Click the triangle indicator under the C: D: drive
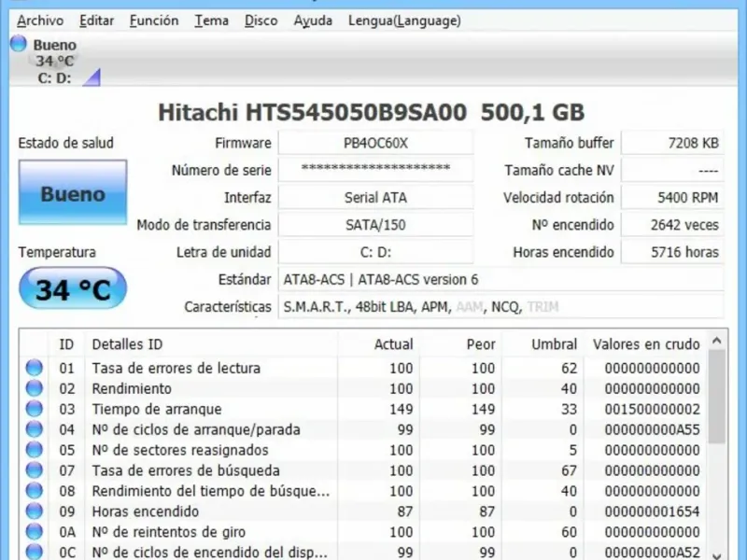747x560 pixels. coord(92,77)
